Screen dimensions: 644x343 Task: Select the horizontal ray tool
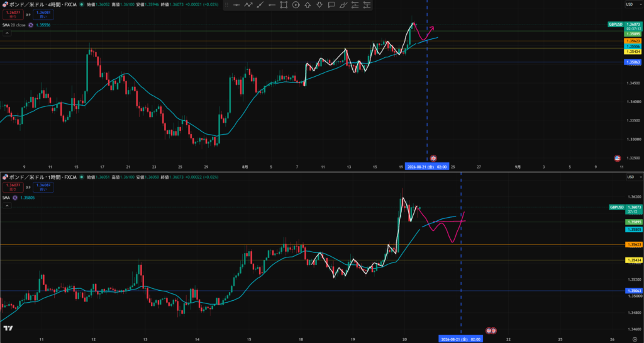[272, 5]
